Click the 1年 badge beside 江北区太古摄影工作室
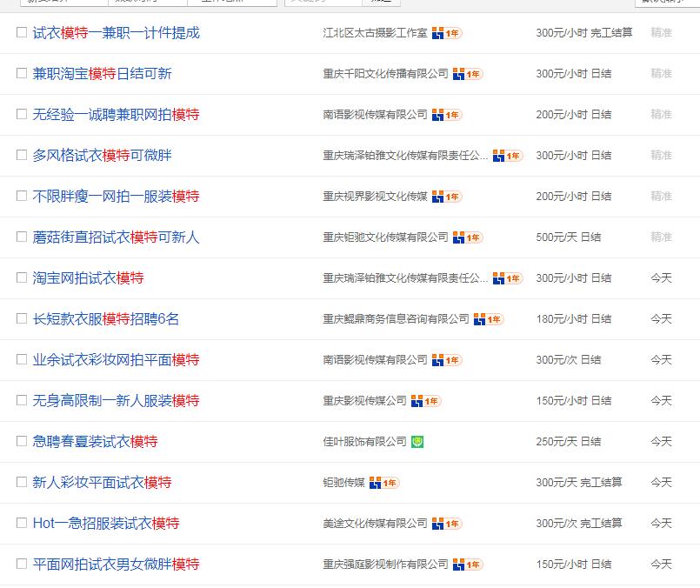This screenshot has width=700, height=588. pos(450,33)
